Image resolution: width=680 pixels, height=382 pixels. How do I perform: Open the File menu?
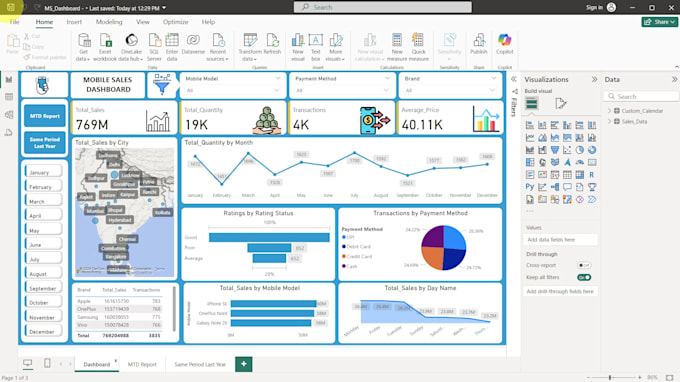(14, 22)
